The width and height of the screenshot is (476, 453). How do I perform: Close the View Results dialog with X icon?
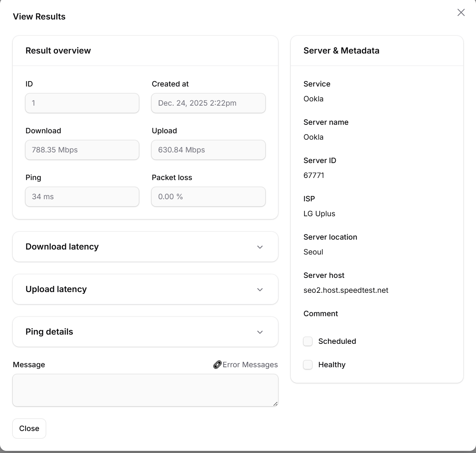tap(461, 12)
